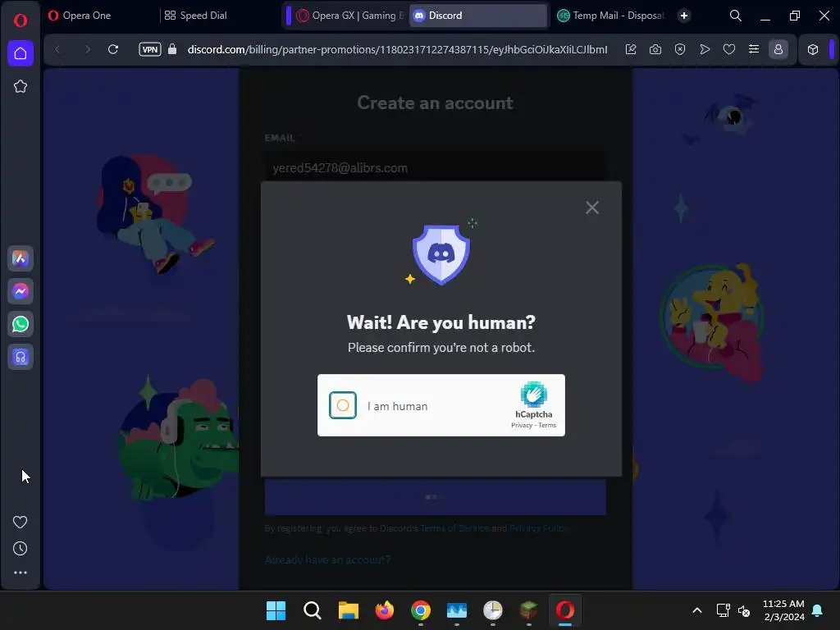Open the Minecraft block taskbar icon

[529, 610]
